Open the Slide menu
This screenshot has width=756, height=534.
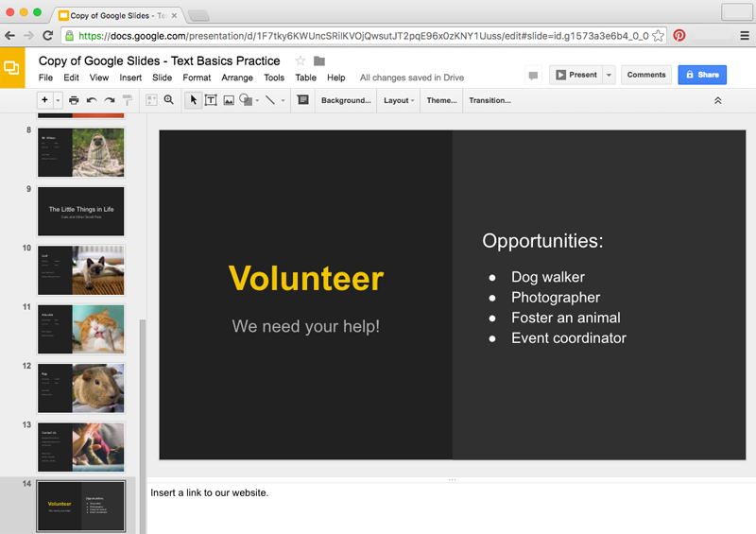162,78
